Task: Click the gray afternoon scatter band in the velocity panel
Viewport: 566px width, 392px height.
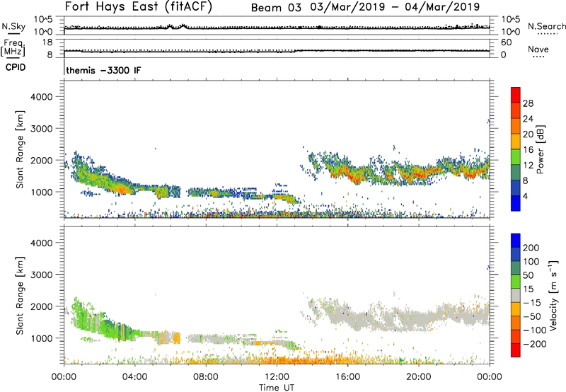Action: pos(400,314)
